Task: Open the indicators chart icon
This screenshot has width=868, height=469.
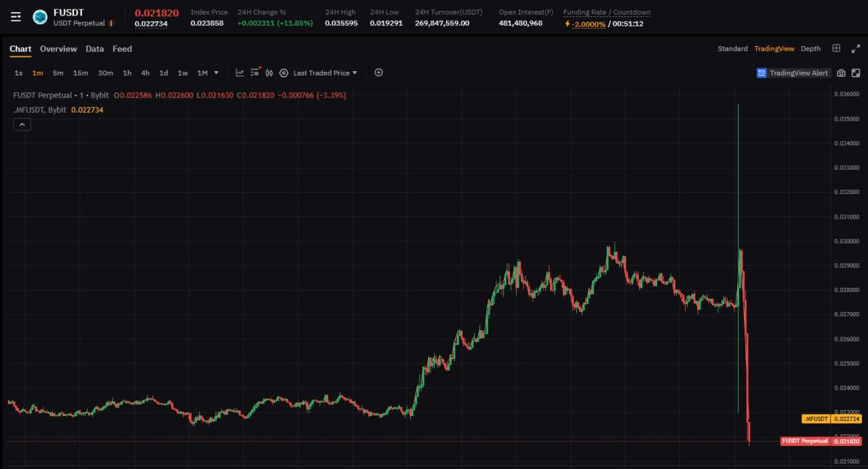Action: point(240,73)
